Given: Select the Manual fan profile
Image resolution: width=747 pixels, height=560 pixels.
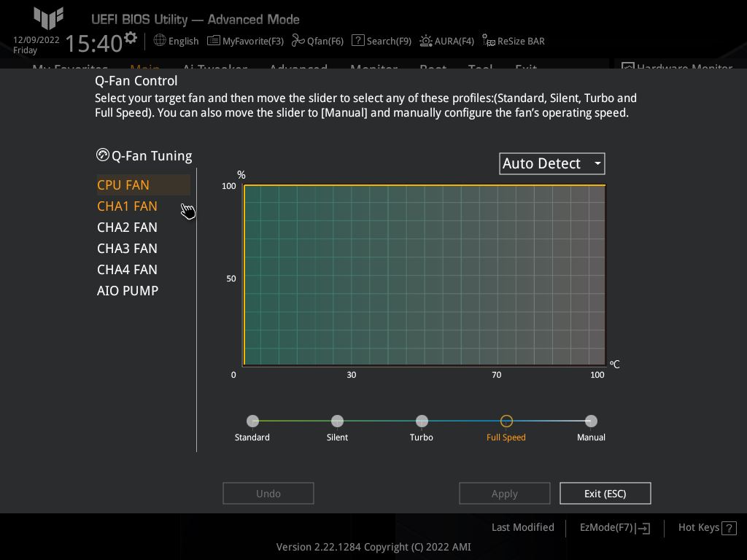Looking at the screenshot, I should click(591, 421).
